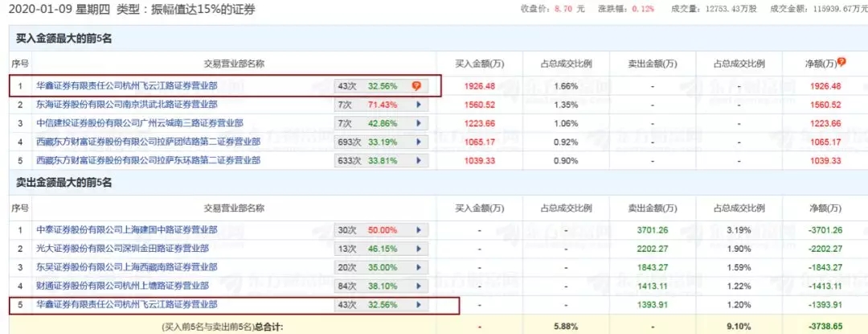Open 东海证券南京洪武北路证券营业部 link

127,104
